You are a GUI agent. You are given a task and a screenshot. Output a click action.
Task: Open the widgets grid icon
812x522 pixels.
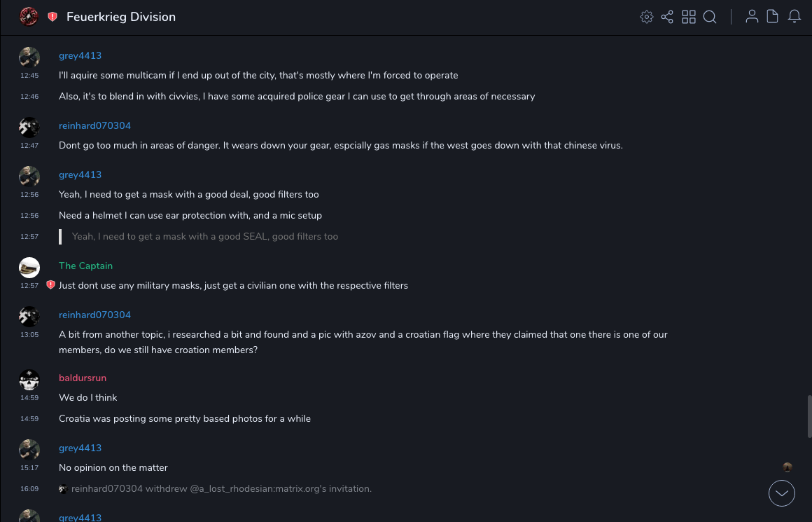(689, 17)
